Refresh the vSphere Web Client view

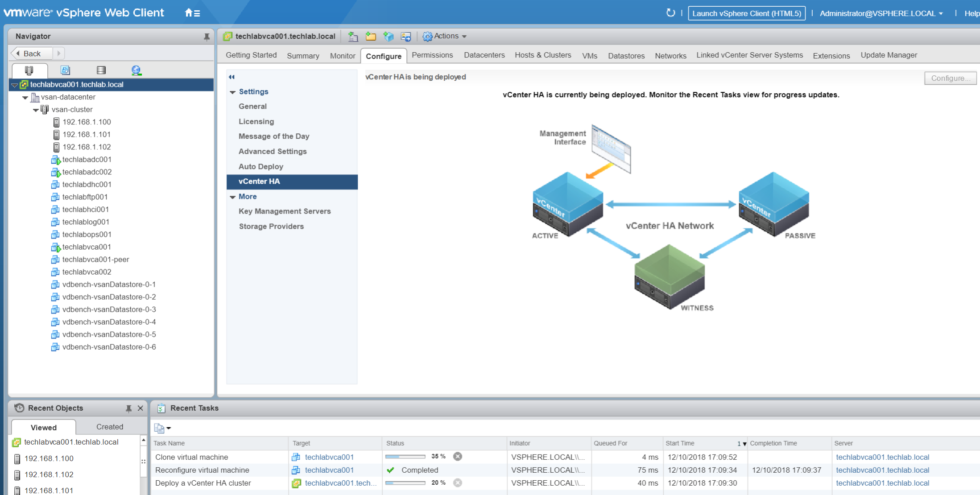click(670, 13)
